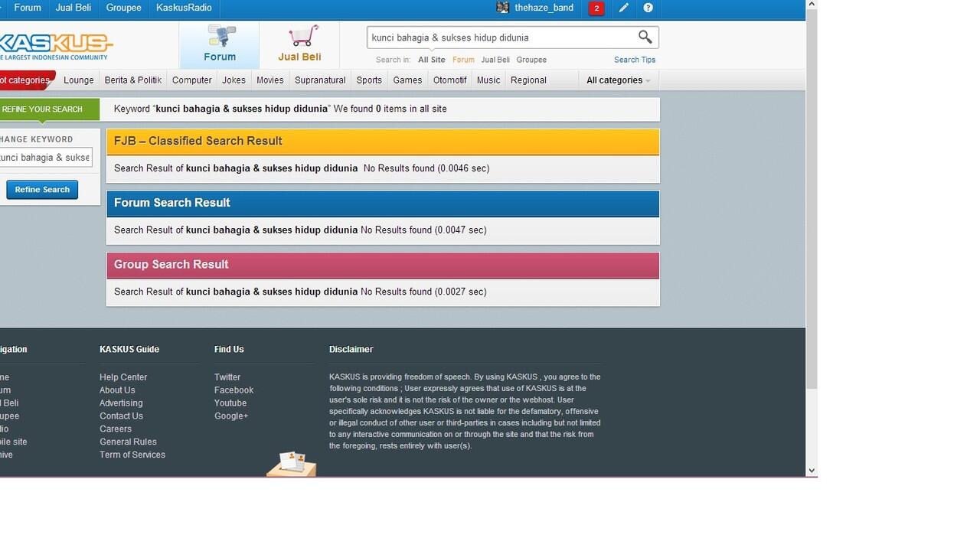Select the Jual Beli shopping cart tab
980x551 pixels.
pyautogui.click(x=299, y=44)
